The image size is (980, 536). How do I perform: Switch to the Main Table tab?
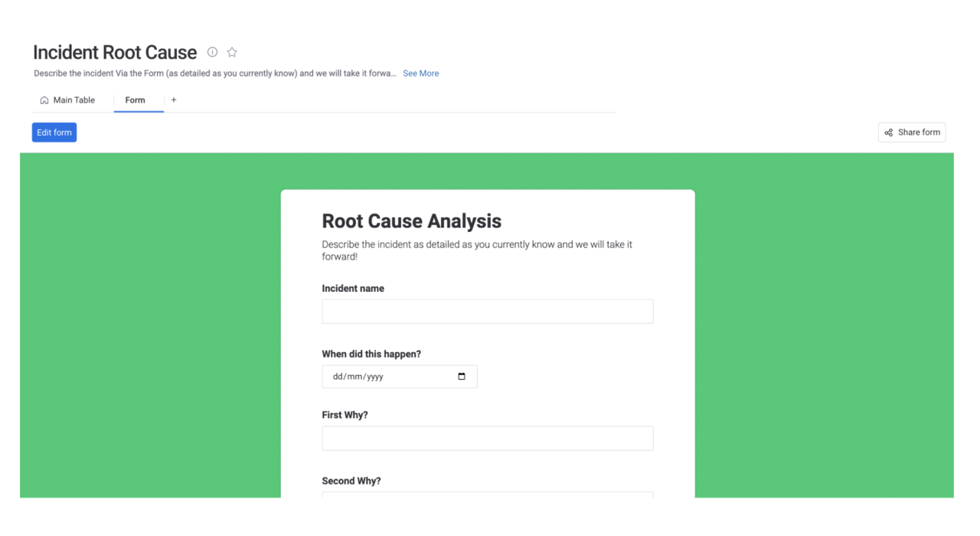pyautogui.click(x=73, y=100)
